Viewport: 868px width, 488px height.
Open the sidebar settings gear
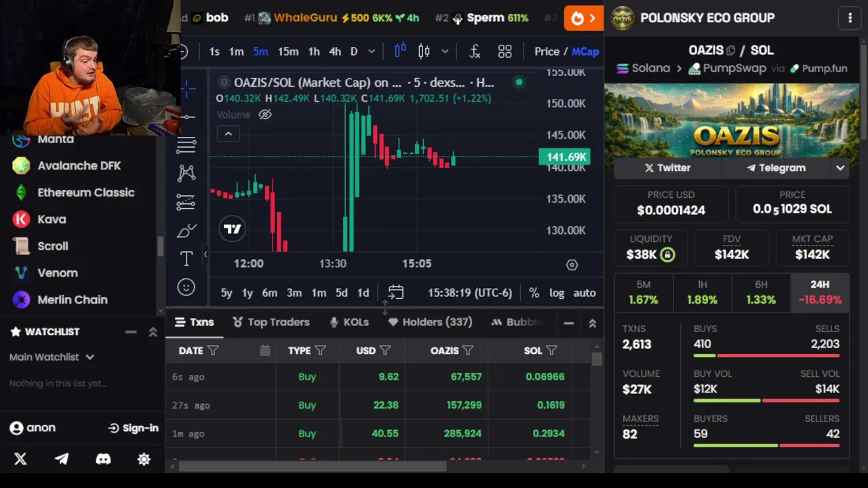pos(144,459)
